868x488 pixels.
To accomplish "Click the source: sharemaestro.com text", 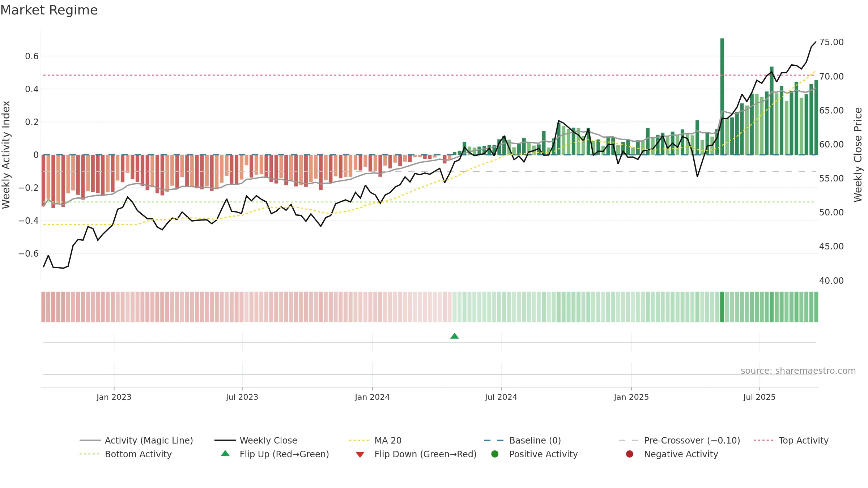I will (798, 371).
